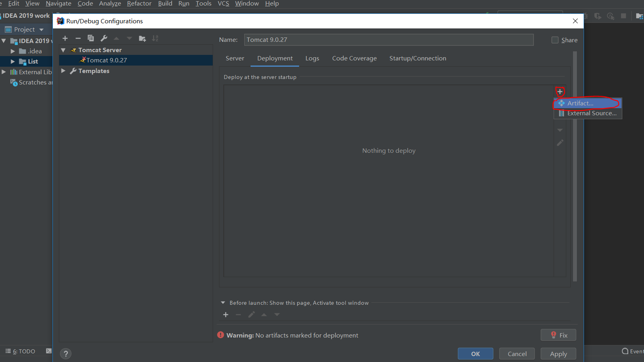644x362 pixels.
Task: Edit before launch task pencil icon
Action: coord(251,315)
